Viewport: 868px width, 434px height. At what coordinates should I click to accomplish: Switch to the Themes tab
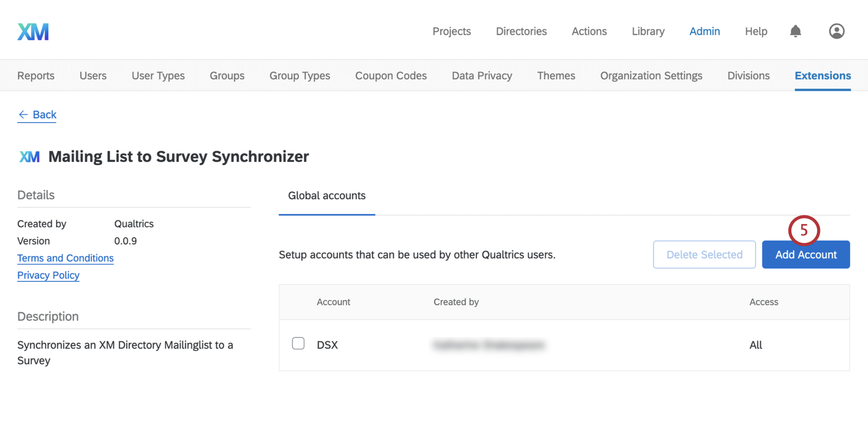point(556,76)
